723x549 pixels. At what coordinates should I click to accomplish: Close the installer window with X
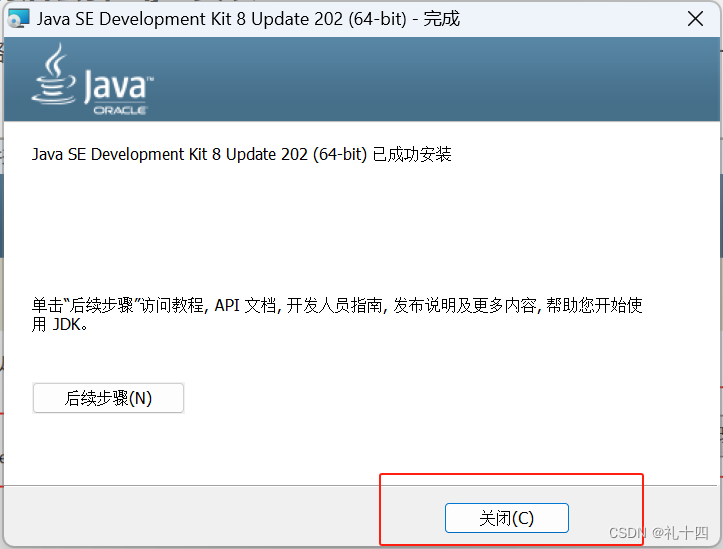[x=695, y=19]
